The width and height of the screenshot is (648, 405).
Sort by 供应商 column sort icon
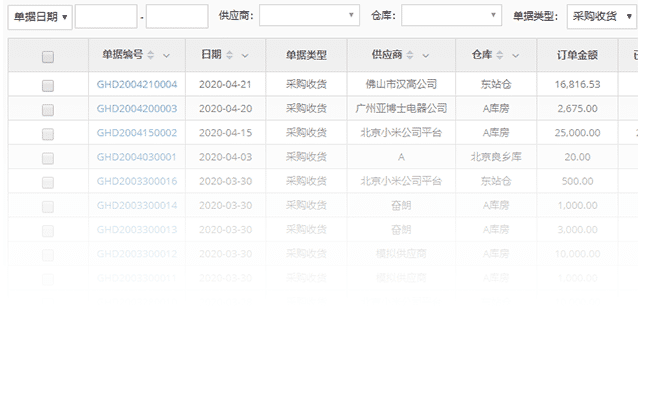pyautogui.click(x=410, y=55)
